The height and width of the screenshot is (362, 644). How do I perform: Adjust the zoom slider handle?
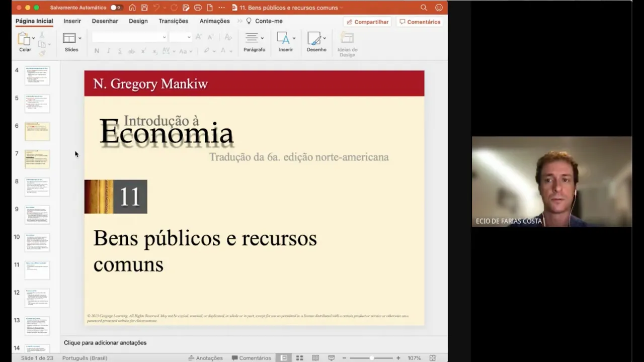click(371, 358)
